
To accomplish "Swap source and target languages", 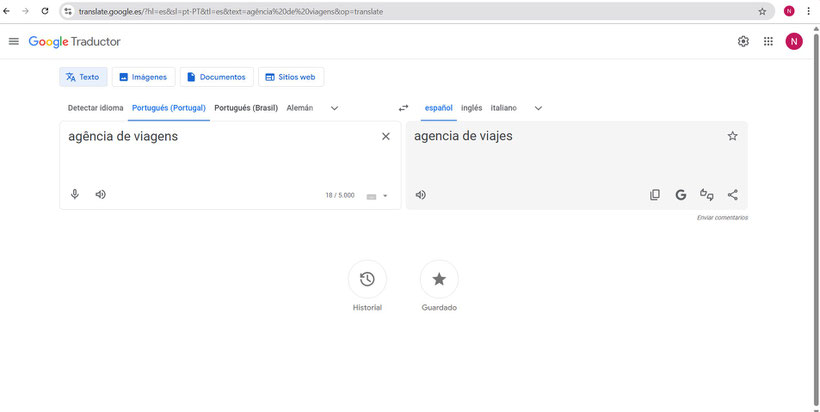I will click(x=403, y=108).
